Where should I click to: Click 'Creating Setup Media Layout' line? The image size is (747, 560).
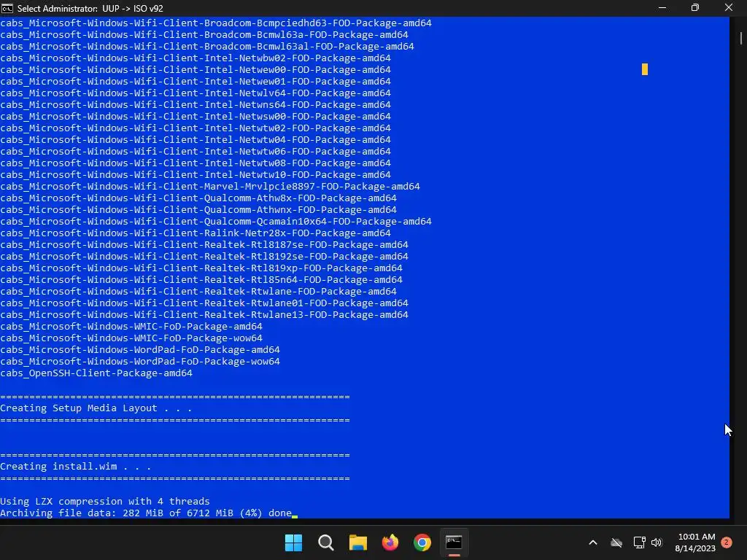96,408
